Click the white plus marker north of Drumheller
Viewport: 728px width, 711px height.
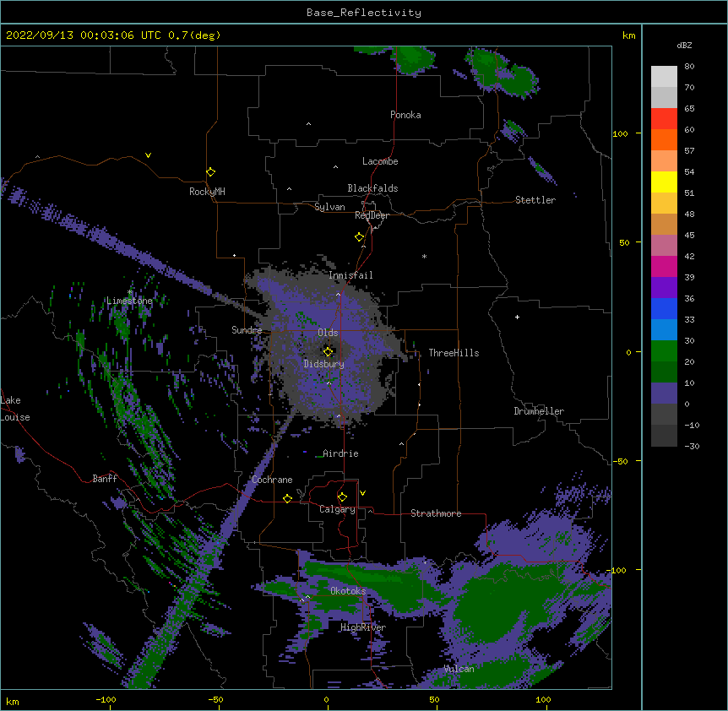pos(517,317)
